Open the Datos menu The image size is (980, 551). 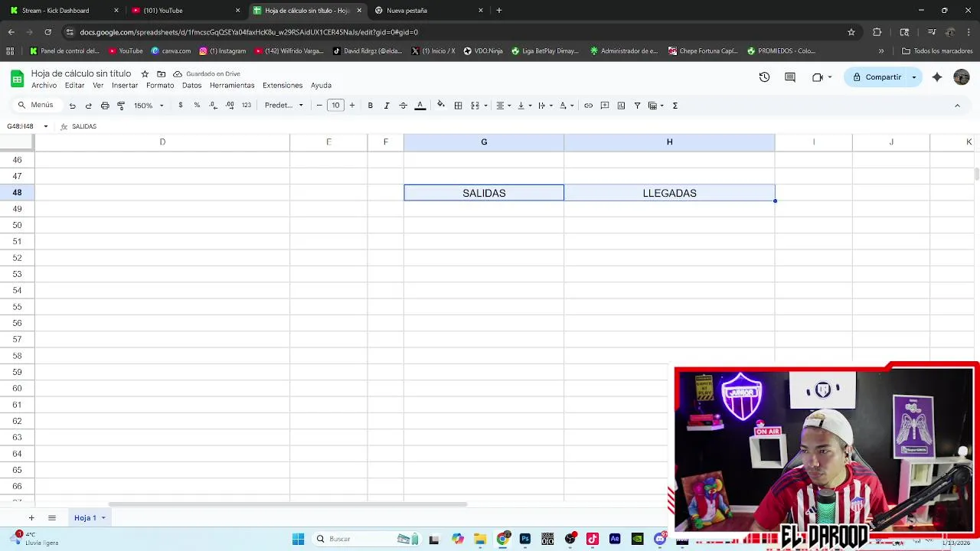(191, 85)
